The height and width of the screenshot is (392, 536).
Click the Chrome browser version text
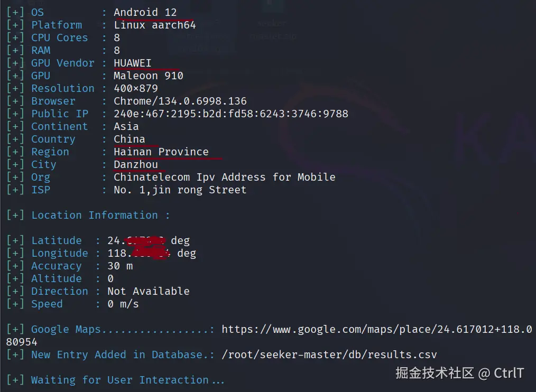pyautogui.click(x=180, y=101)
